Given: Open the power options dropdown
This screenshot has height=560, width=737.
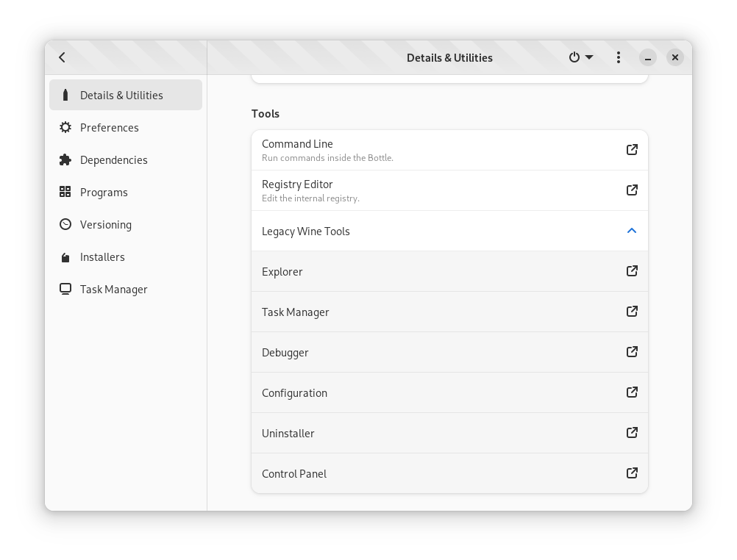Looking at the screenshot, I should point(580,57).
